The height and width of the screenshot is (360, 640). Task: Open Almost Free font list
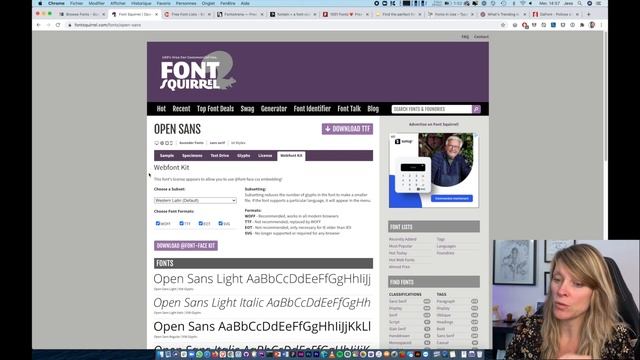[399, 267]
